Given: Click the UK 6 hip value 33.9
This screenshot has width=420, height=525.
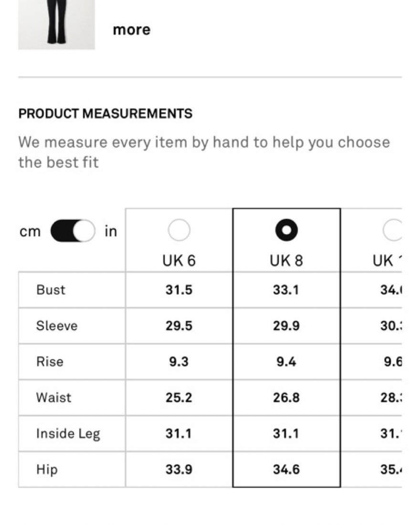Looking at the screenshot, I should pyautogui.click(x=179, y=470).
